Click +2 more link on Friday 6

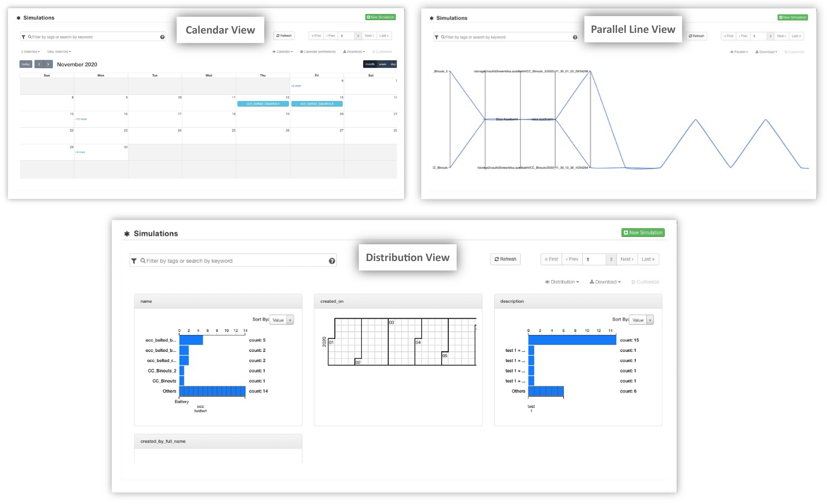tap(296, 86)
